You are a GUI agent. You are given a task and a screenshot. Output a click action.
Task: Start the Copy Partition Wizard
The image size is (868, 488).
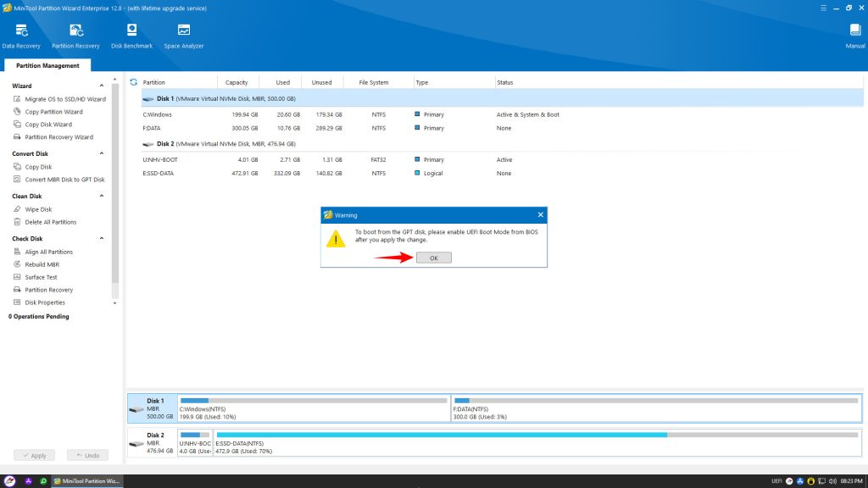click(x=48, y=112)
